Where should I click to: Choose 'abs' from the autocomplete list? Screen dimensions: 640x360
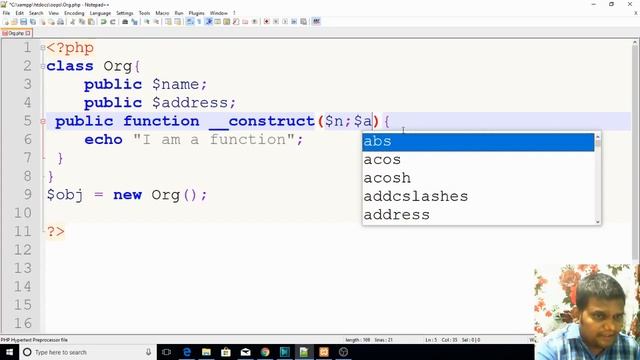click(x=478, y=142)
